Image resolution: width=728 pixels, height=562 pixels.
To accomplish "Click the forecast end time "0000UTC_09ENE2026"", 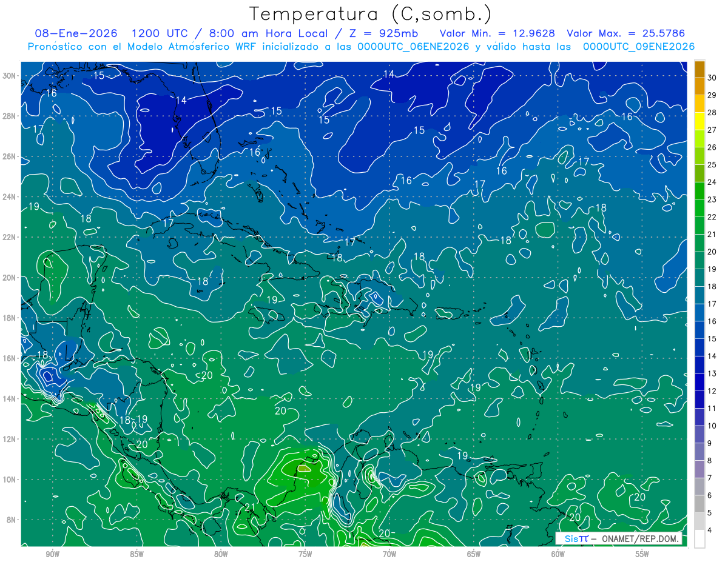I will [639, 47].
